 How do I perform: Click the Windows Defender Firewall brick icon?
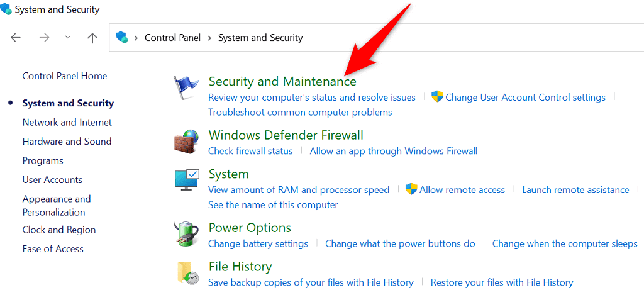pos(187,142)
